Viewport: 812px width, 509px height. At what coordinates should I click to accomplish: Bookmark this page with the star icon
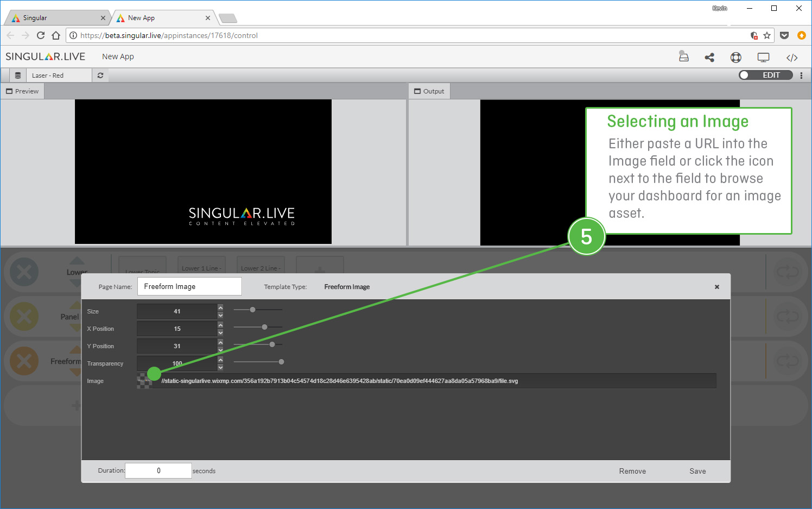[x=767, y=35]
